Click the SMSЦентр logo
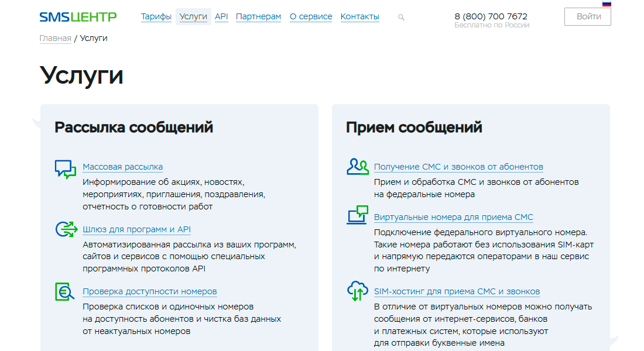644x351 pixels. point(78,17)
